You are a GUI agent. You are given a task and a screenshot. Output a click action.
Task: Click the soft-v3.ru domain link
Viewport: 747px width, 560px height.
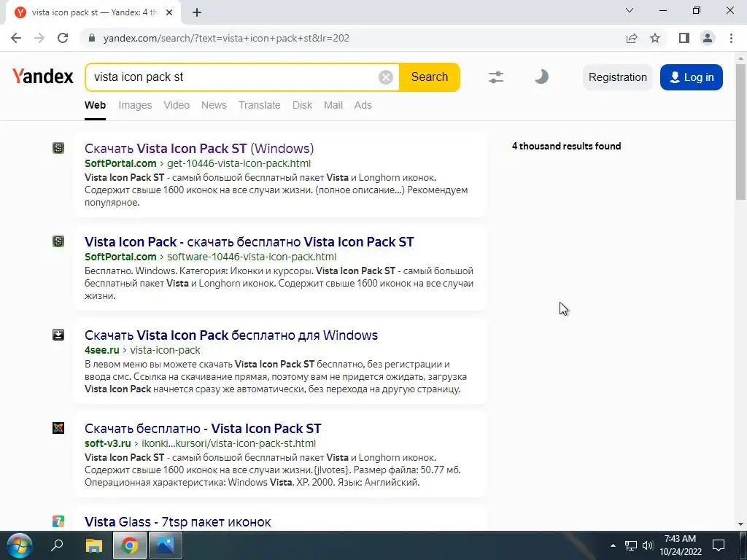(108, 443)
